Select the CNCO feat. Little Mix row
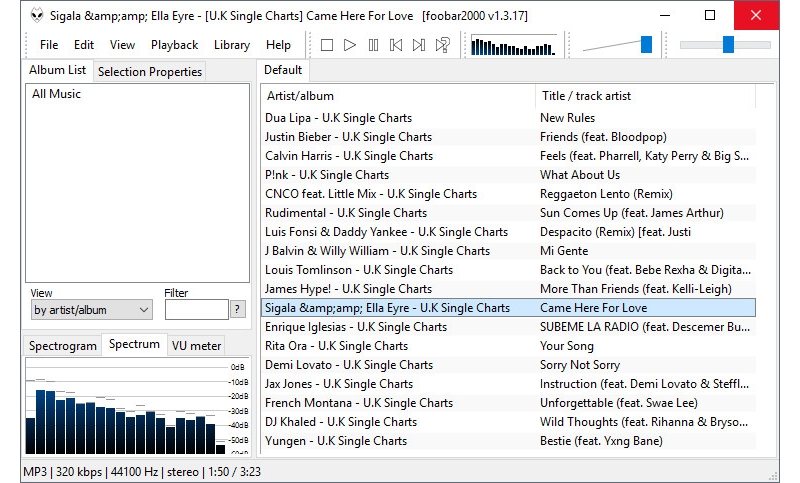The image size is (800, 483). pyautogui.click(x=509, y=194)
